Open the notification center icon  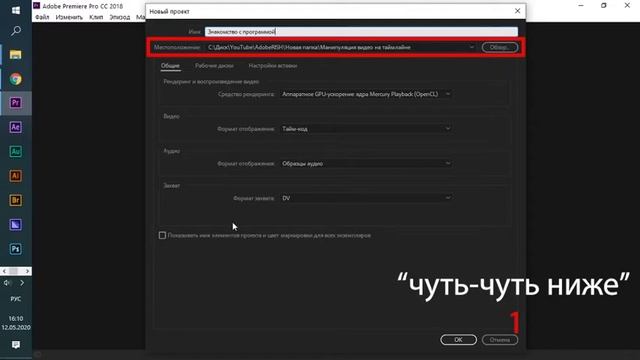coord(16,345)
